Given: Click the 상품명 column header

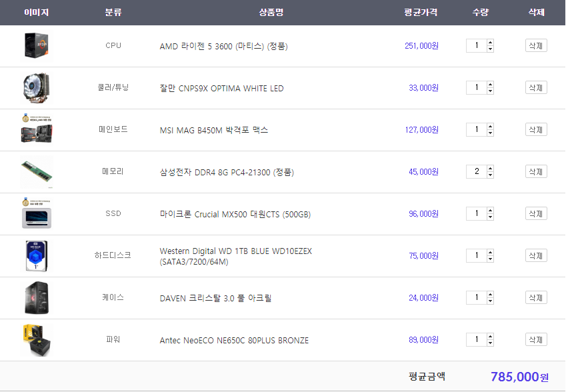Looking at the screenshot, I should pos(271,12).
